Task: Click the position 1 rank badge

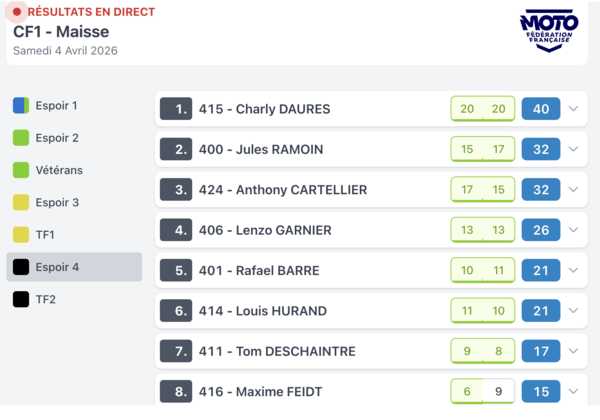Action: pos(176,109)
